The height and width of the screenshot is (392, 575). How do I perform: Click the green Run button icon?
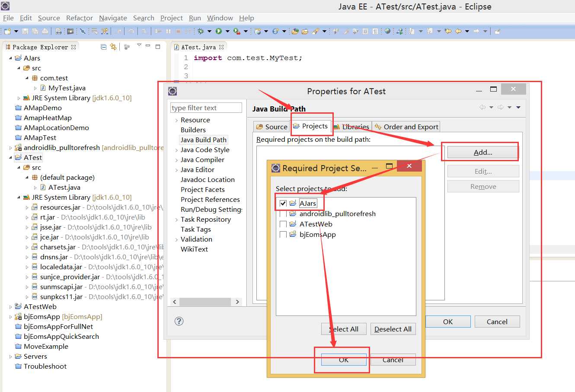[x=219, y=31]
